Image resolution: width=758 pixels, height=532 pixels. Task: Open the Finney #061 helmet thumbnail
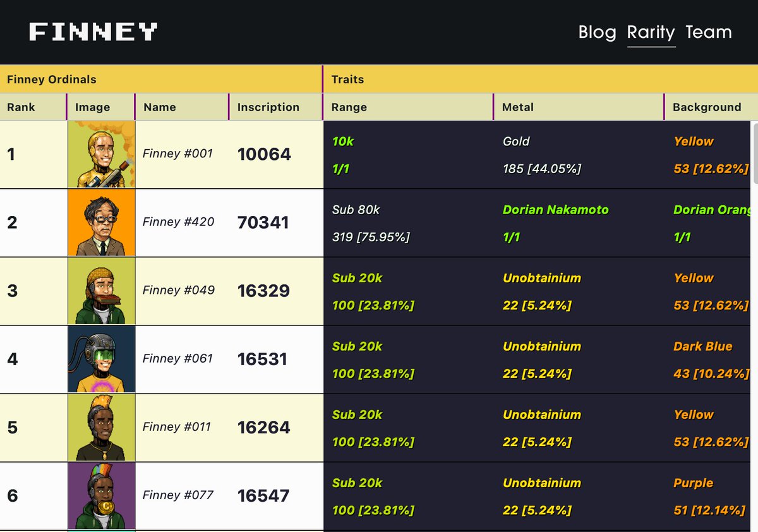click(x=102, y=359)
